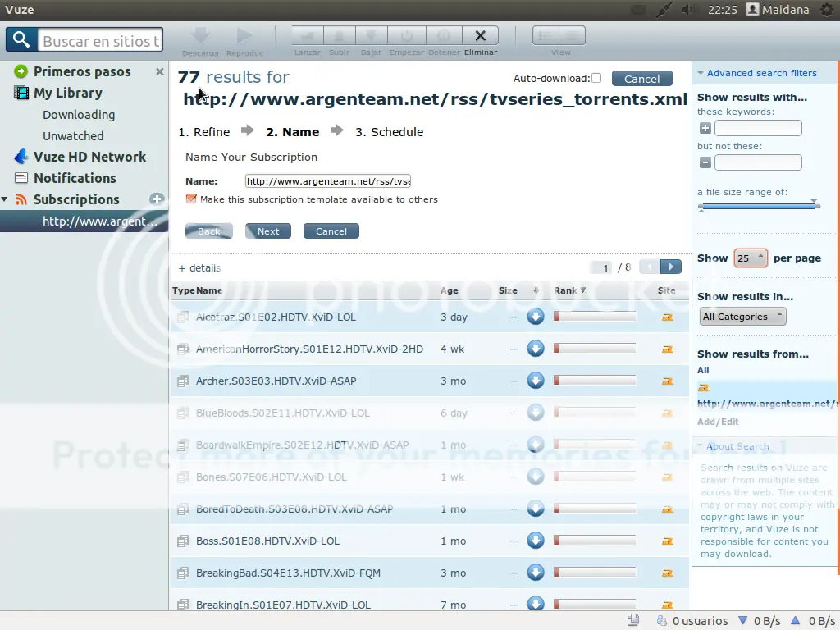Enable the Auto-download checkbox

pos(596,78)
